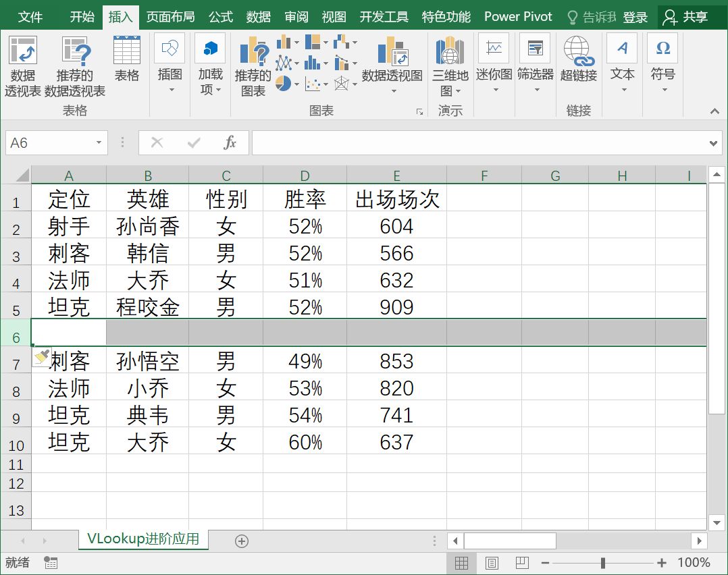The width and height of the screenshot is (728, 575).
Task: Click the 共享 share button
Action: tap(685, 17)
